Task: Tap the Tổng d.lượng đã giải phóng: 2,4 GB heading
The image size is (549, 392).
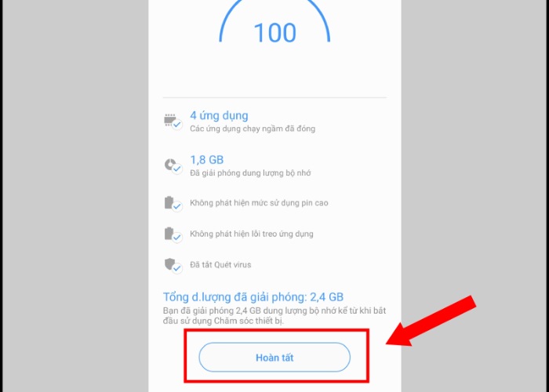Action: (x=253, y=297)
